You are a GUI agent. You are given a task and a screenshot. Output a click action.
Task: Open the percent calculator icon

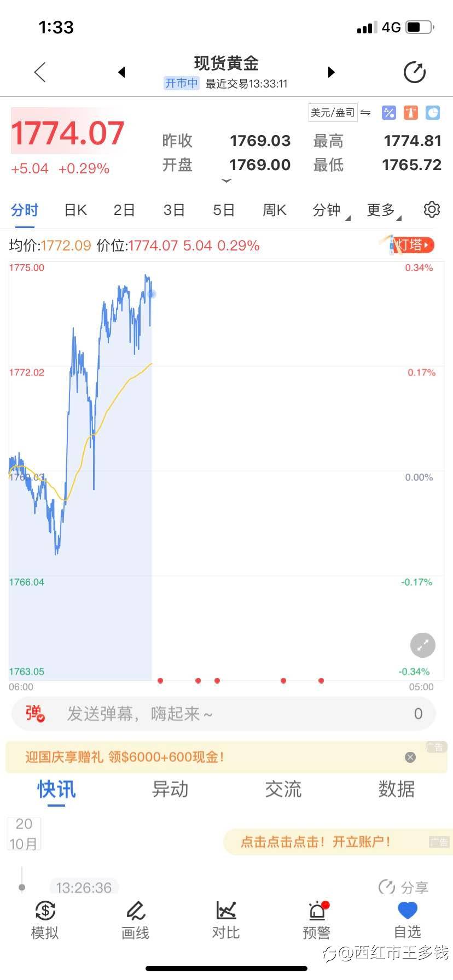point(389,113)
